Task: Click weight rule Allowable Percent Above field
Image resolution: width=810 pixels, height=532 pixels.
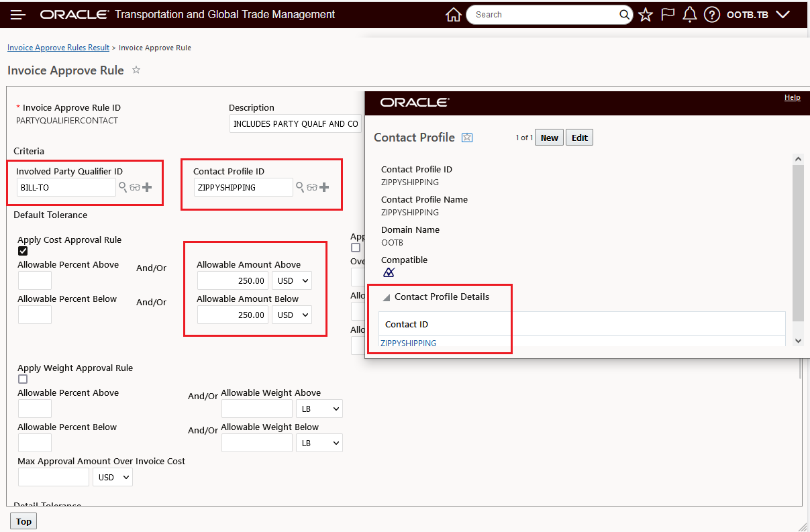Action: tap(35, 409)
